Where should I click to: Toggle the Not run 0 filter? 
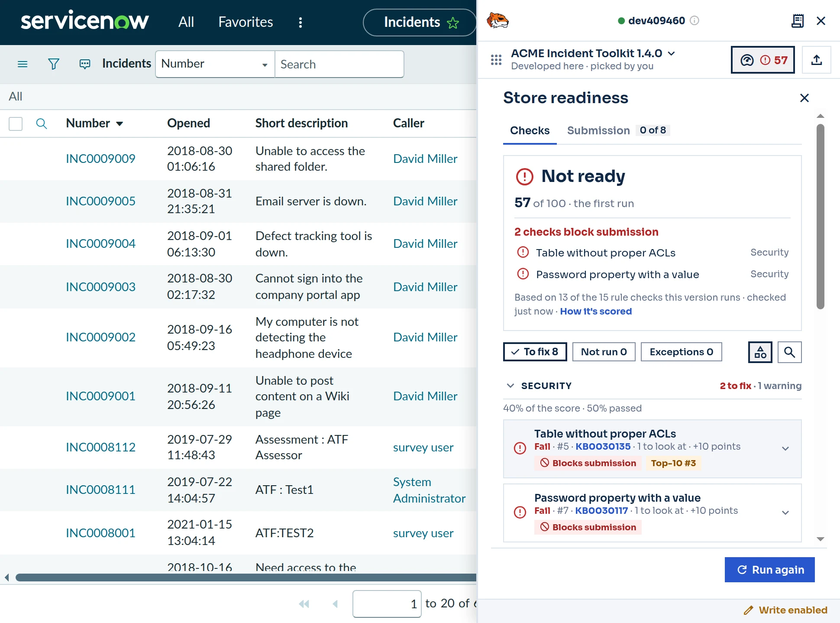point(604,352)
